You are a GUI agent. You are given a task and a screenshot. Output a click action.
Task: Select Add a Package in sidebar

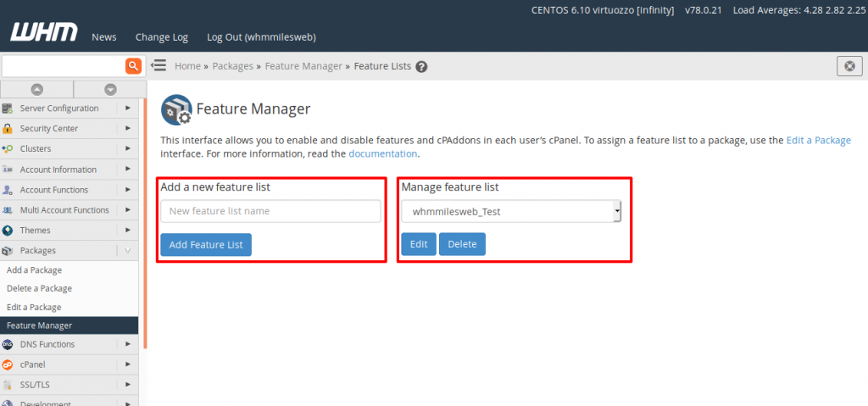tap(34, 270)
